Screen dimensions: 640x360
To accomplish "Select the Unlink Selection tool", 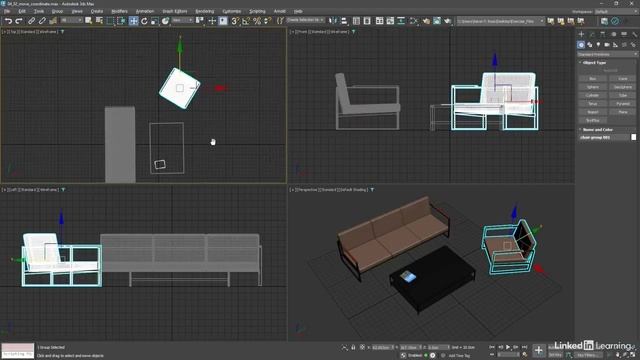I will tap(42, 20).
